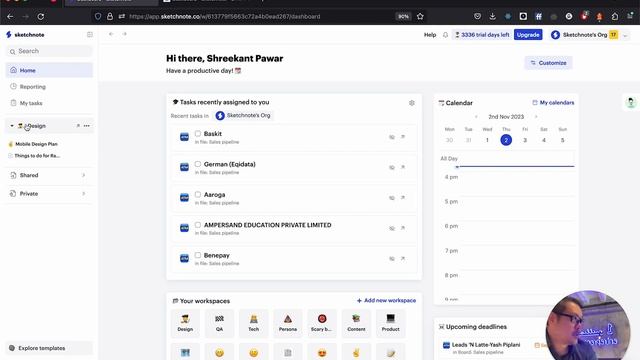
Task: View 3336 trial days left badge
Action: (x=482, y=35)
